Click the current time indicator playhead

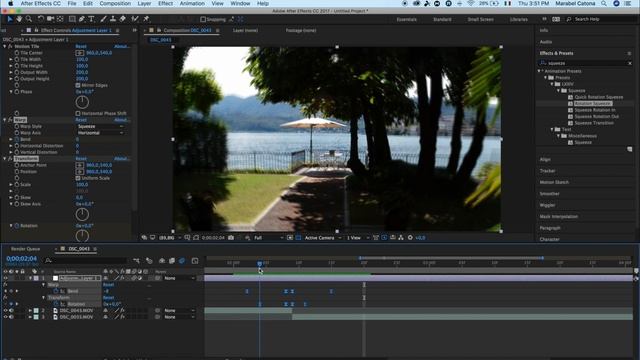(x=260, y=264)
